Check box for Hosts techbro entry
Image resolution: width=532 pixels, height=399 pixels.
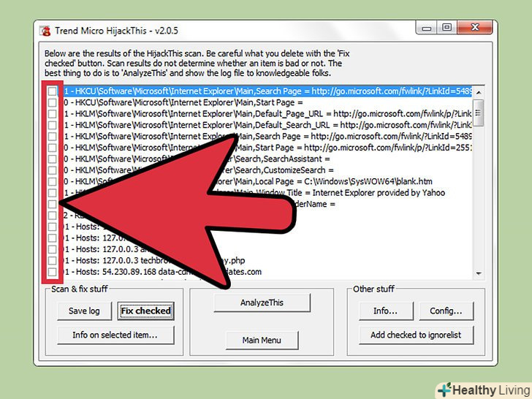coord(52,261)
